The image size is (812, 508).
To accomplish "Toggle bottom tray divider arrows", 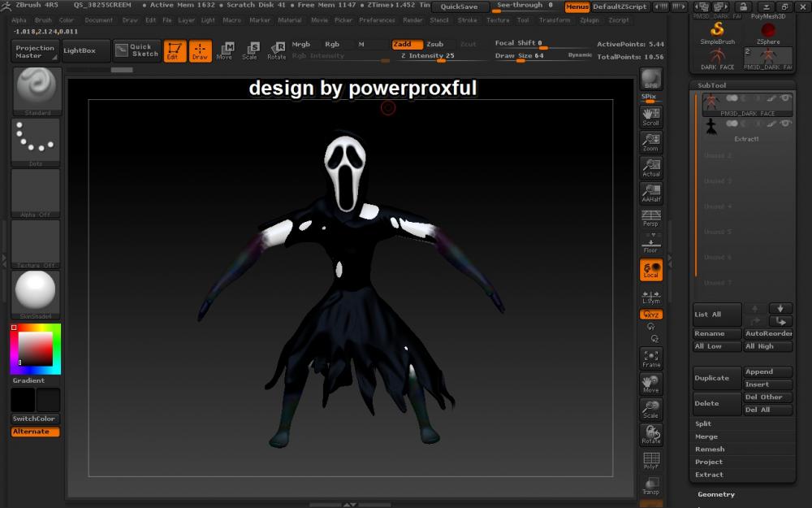I will [350, 505].
